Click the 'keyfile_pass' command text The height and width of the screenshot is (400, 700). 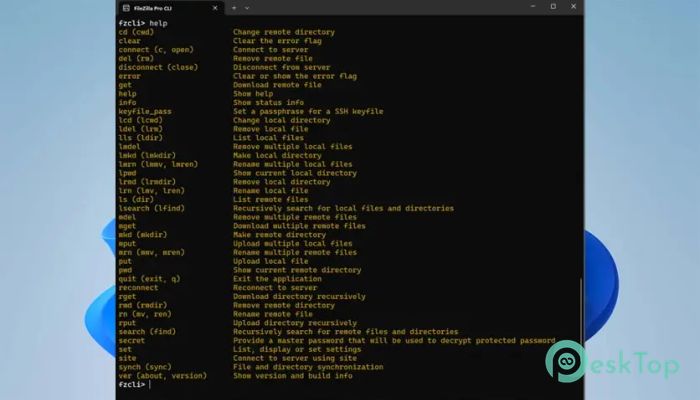tap(145, 112)
